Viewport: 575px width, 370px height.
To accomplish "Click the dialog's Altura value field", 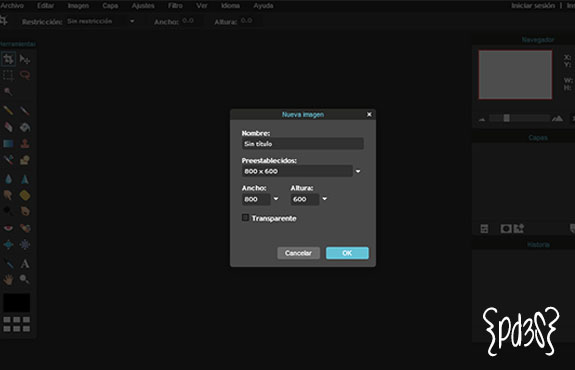I will pyautogui.click(x=305, y=199).
